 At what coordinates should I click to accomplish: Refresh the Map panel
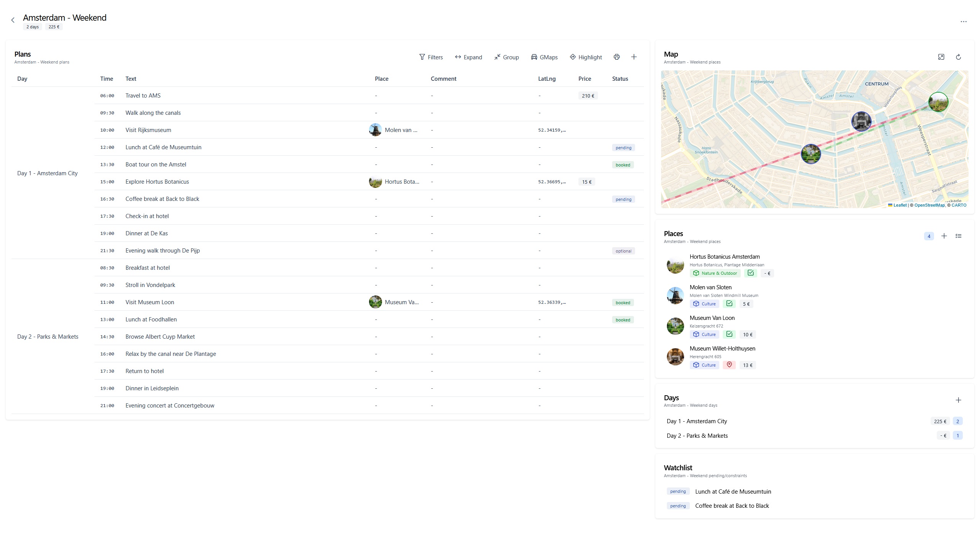958,57
